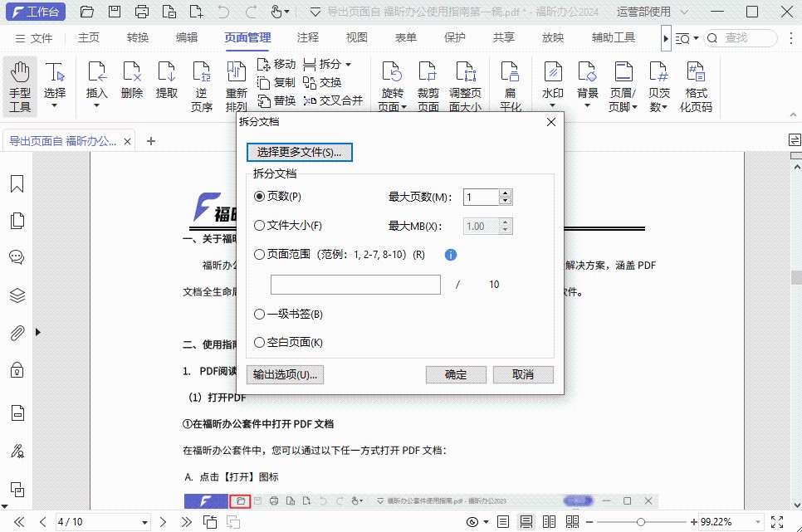Image resolution: width=802 pixels, height=532 pixels.
Task: Open the Attachments panel (paperclip)
Action: pyautogui.click(x=17, y=333)
